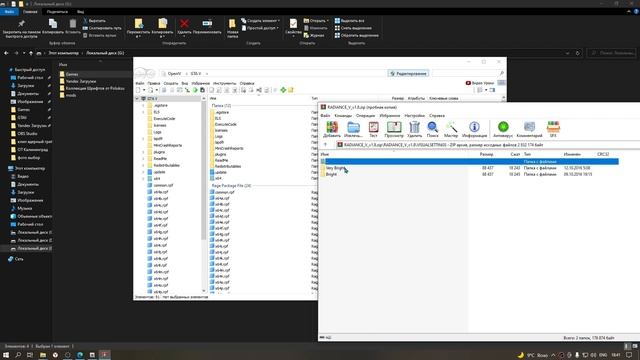Screen dimensions: 640x360
Task: Open WinRAR Команды menu
Action: click(x=343, y=116)
